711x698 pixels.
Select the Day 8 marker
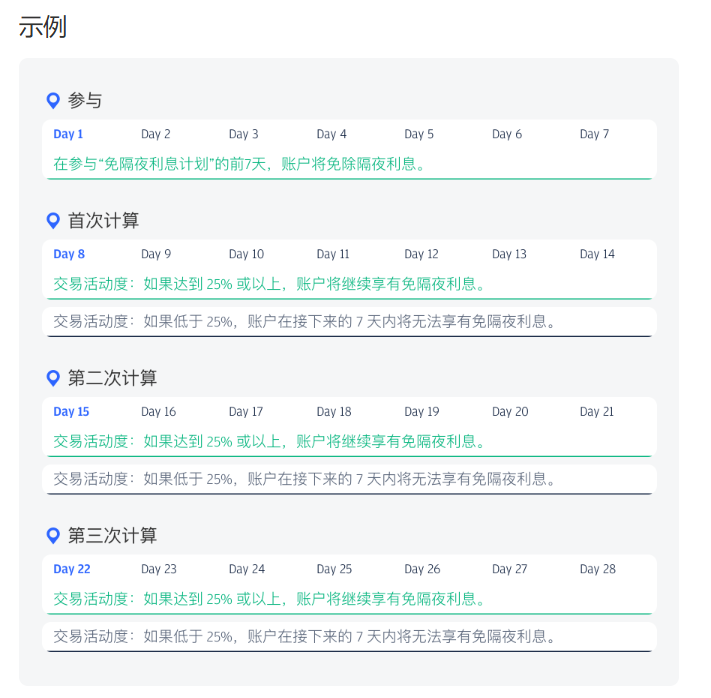69,254
